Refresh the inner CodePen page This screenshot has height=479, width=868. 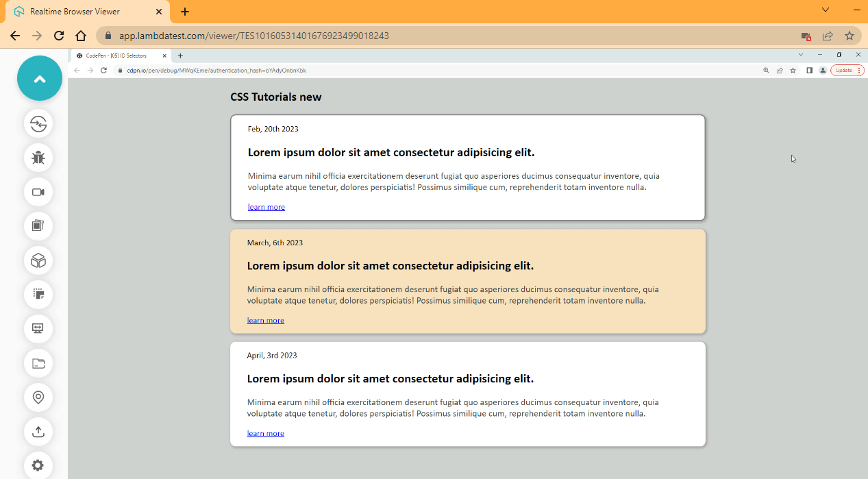point(103,70)
